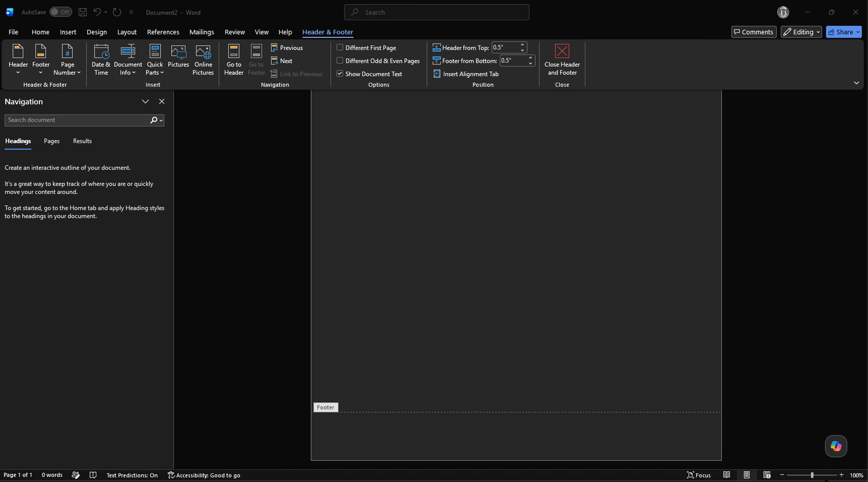Expand the Undo history dropdown arrow
This screenshot has height=482, width=868.
(105, 12)
